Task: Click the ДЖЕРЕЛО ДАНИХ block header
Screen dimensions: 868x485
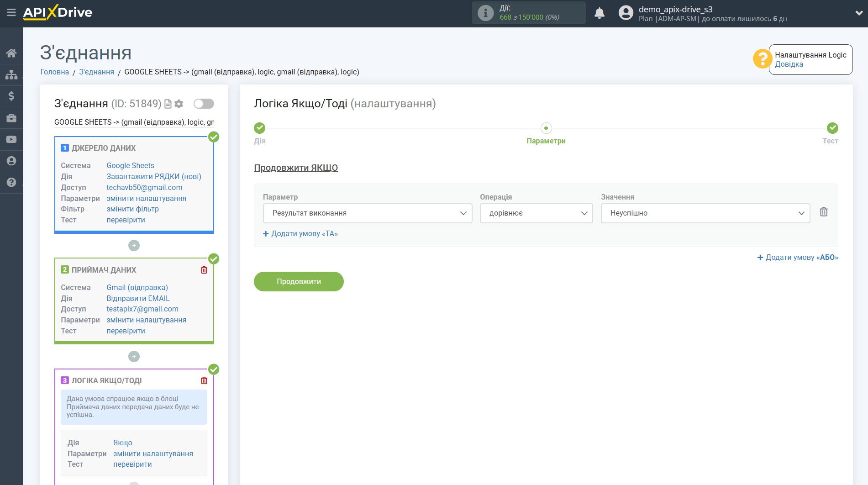Action: pyautogui.click(x=104, y=148)
